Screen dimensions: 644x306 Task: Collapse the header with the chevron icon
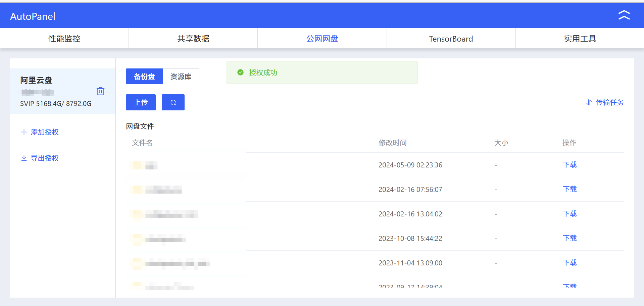pos(624,15)
